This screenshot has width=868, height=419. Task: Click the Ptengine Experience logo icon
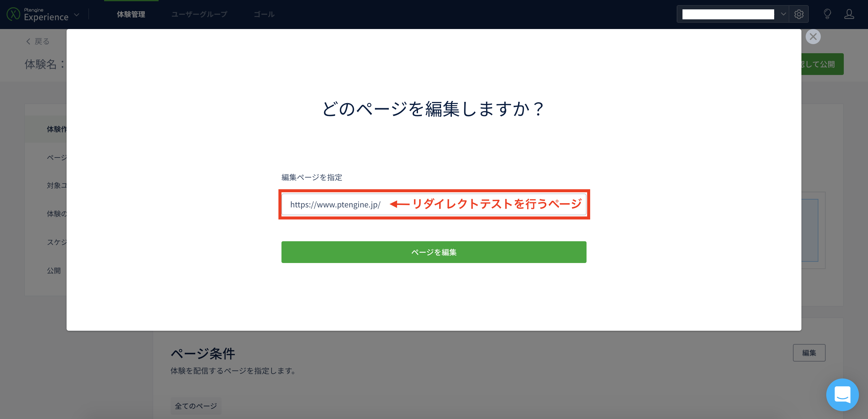click(13, 14)
